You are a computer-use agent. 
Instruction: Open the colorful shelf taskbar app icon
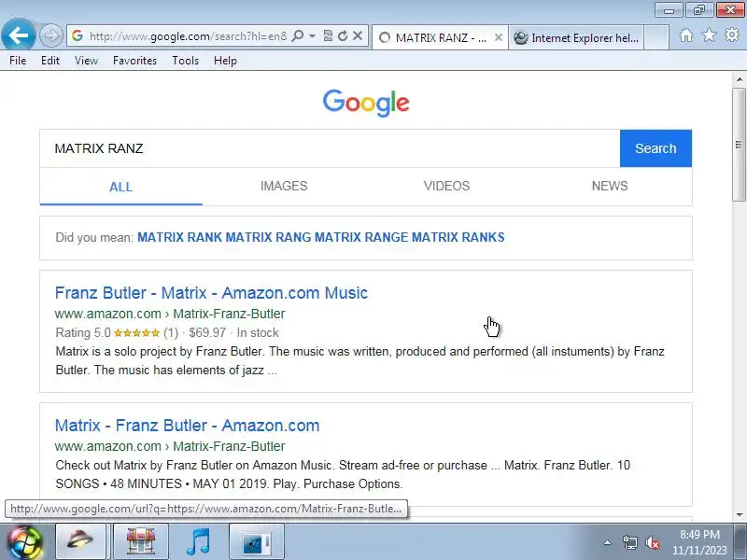point(141,541)
